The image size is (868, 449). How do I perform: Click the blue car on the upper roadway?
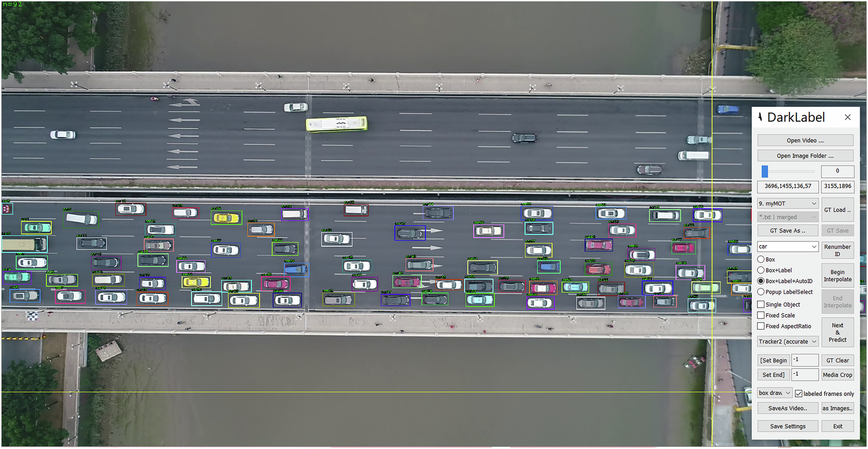728,109
